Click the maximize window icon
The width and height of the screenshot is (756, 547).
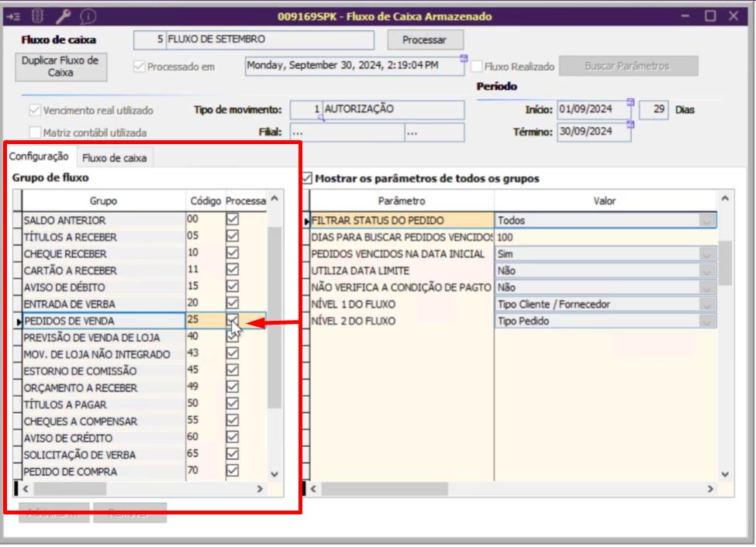coord(709,15)
